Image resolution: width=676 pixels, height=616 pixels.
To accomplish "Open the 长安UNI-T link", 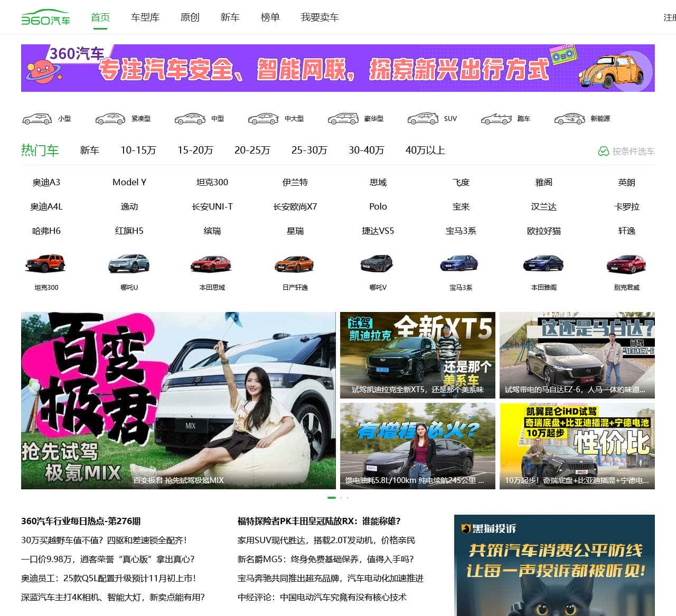I will pos(212,206).
